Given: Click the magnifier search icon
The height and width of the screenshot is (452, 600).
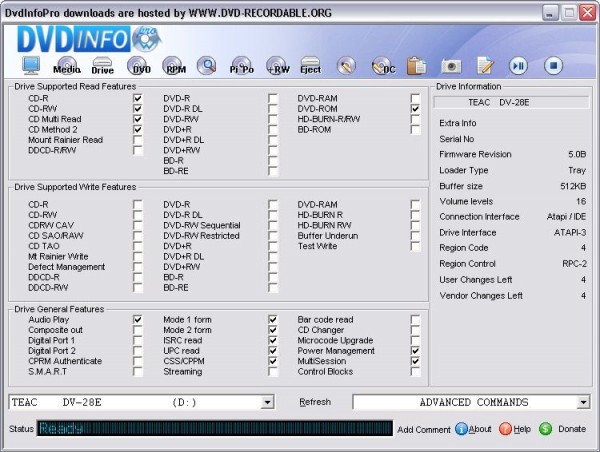Looking at the screenshot, I should tap(207, 66).
